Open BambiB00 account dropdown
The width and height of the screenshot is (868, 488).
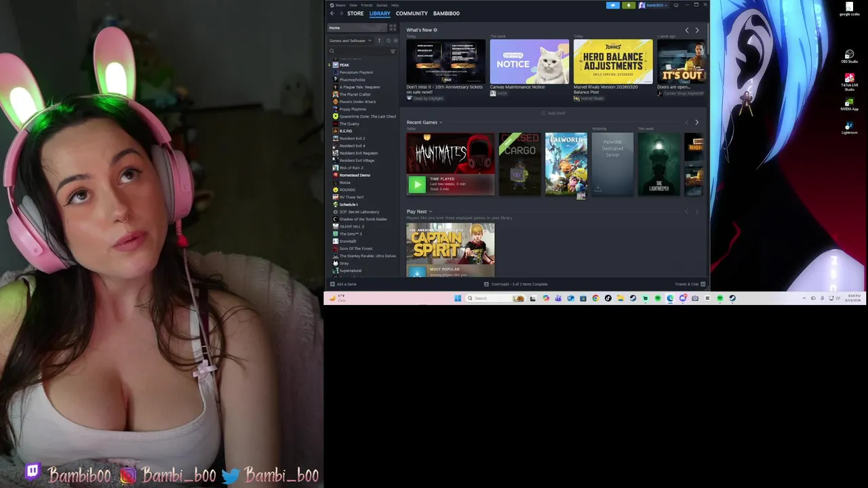(653, 5)
